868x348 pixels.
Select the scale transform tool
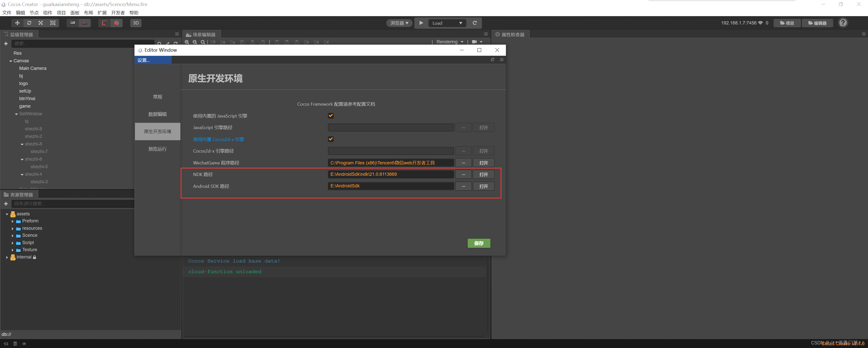41,23
